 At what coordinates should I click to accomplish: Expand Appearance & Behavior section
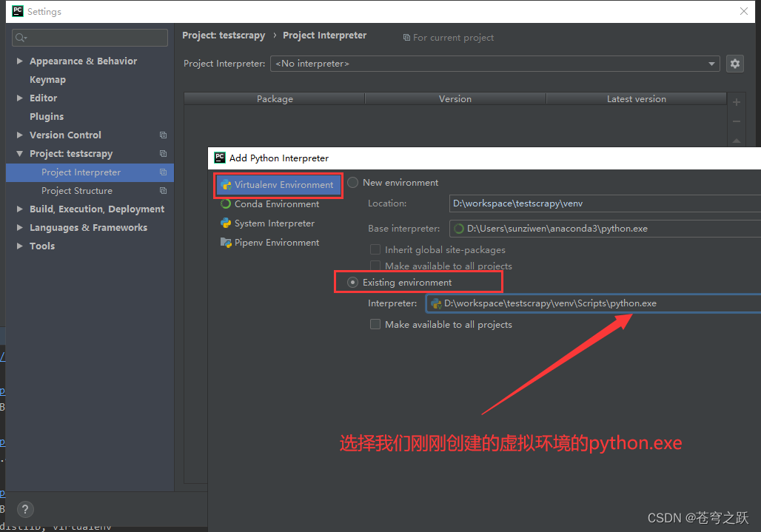[x=19, y=61]
